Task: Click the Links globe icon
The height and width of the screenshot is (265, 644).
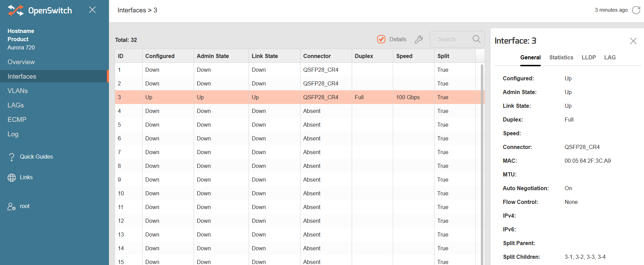Action: pos(12,177)
